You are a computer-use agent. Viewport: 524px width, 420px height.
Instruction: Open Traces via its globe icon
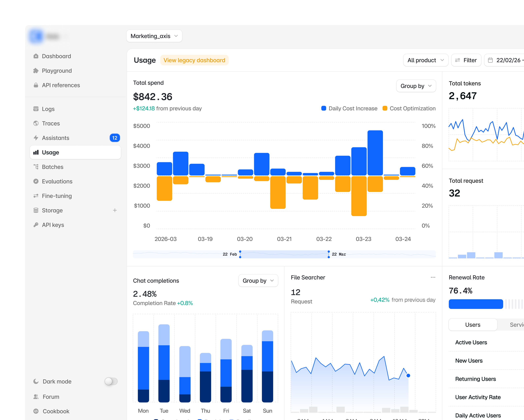coord(36,123)
